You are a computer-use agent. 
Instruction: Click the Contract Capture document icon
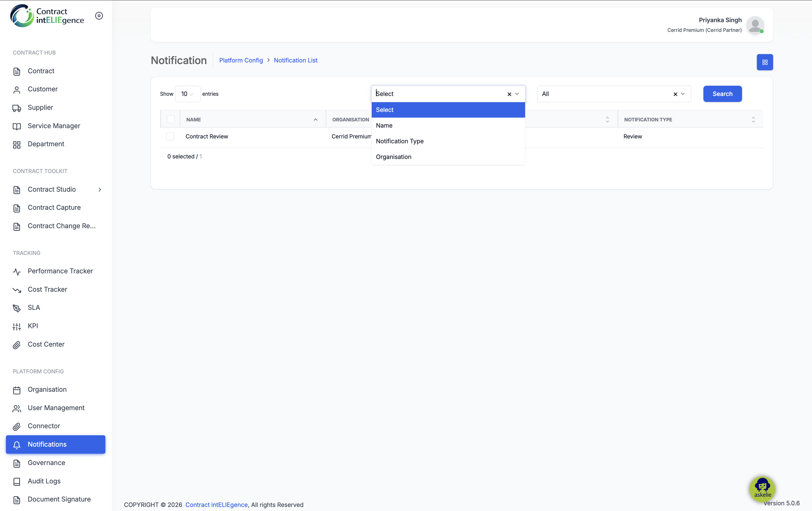click(16, 208)
